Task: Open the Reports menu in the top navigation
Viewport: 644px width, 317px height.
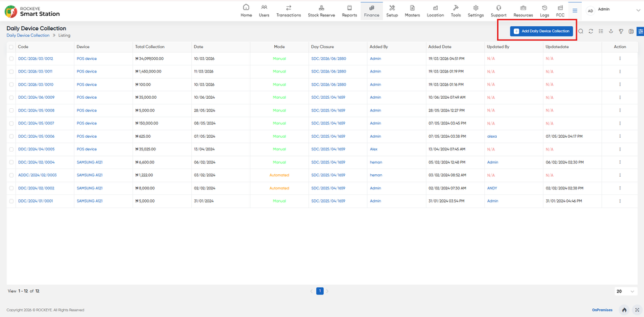Action: click(x=350, y=11)
